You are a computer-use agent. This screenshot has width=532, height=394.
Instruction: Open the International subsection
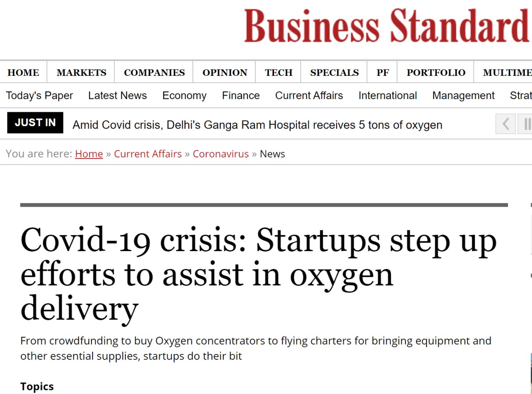[x=387, y=96]
